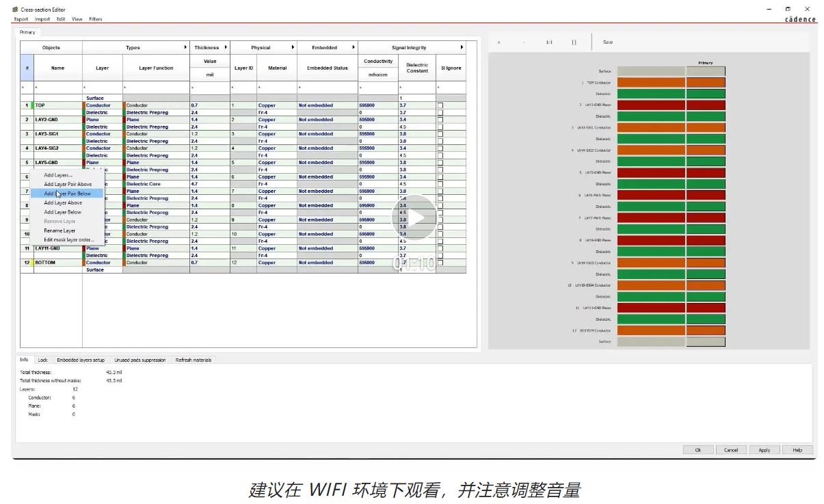Click the 4.7 thickness value cell
The image size is (824, 504).
210,184
